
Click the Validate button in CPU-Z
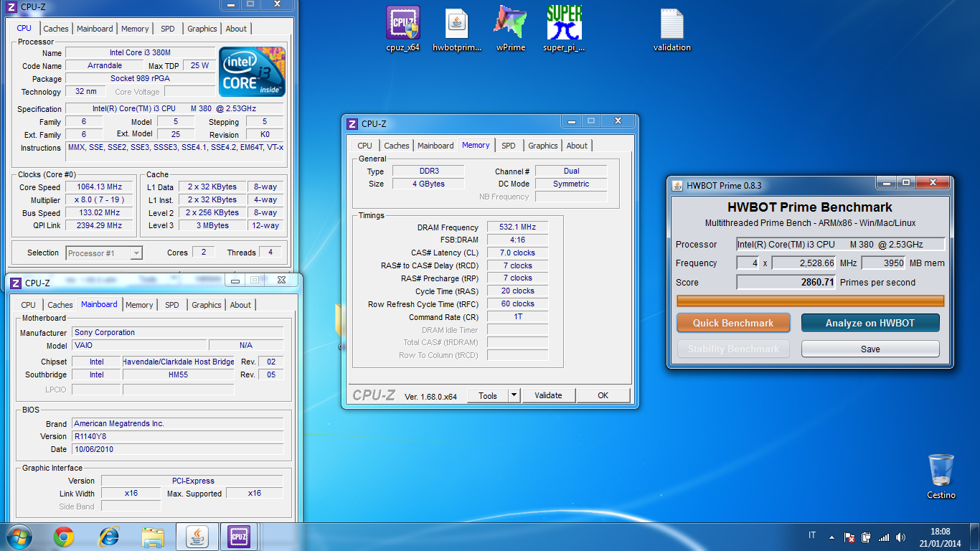(x=549, y=395)
